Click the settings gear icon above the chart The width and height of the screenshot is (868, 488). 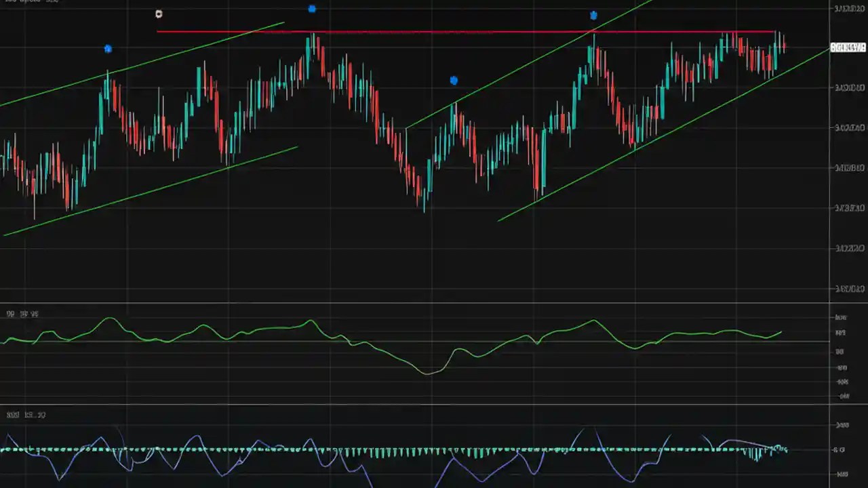click(158, 14)
